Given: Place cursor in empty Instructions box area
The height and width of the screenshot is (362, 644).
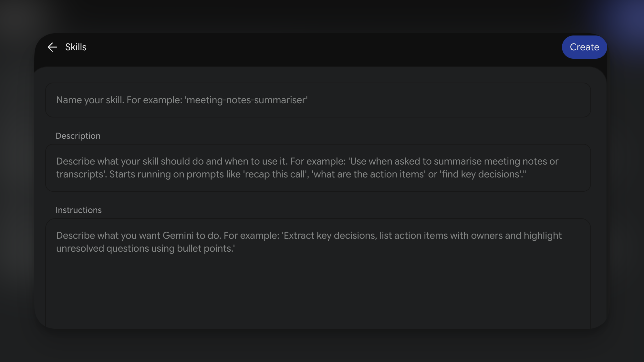Looking at the screenshot, I should 318,290.
